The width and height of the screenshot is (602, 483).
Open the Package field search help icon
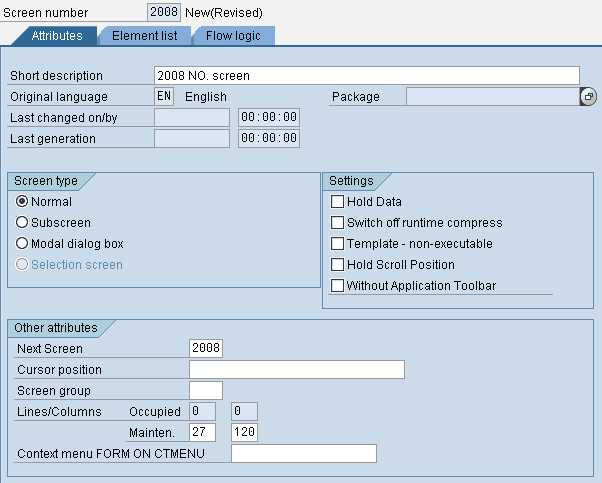(588, 97)
